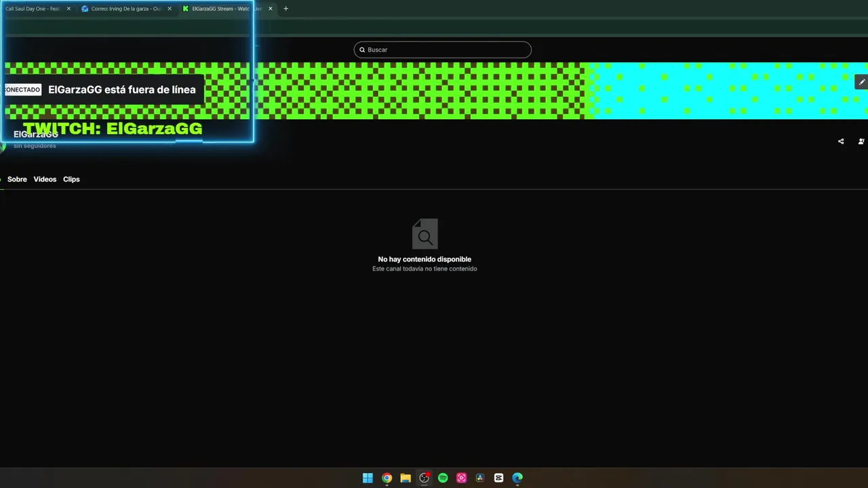
Task: Open the Windows Start menu
Action: point(368,478)
